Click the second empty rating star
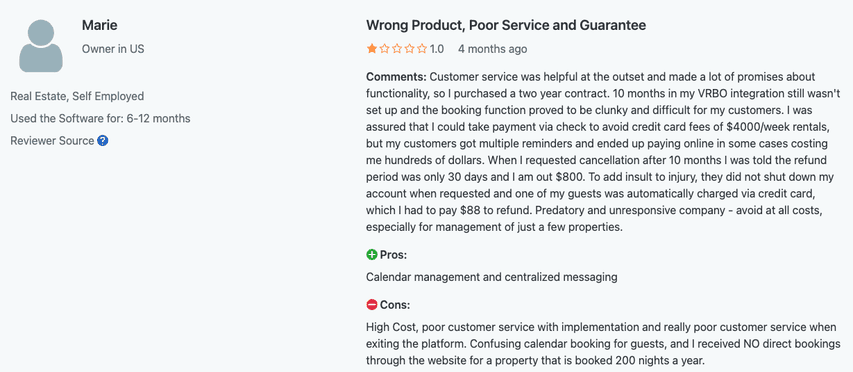Screen dimensions: 853x372 coord(385,49)
